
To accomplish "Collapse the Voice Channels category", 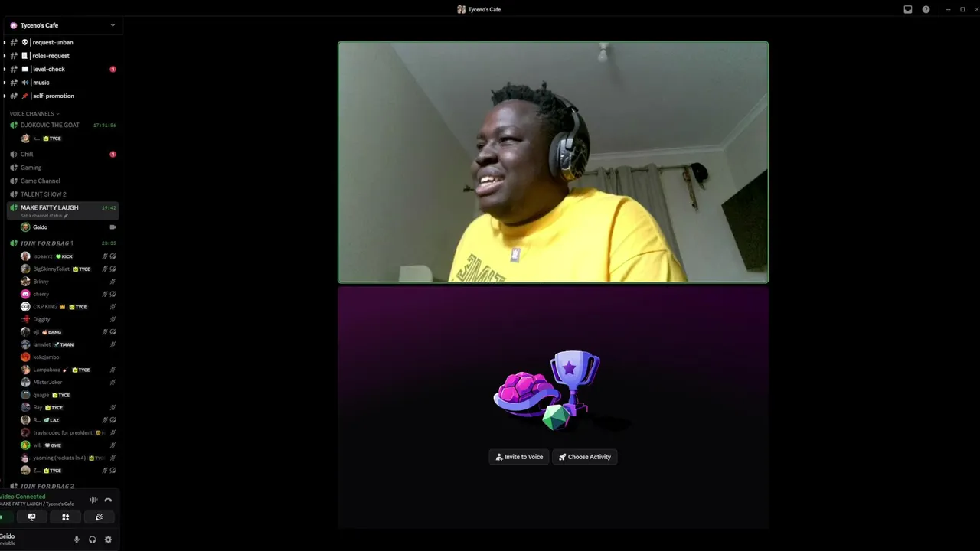I will (34, 114).
